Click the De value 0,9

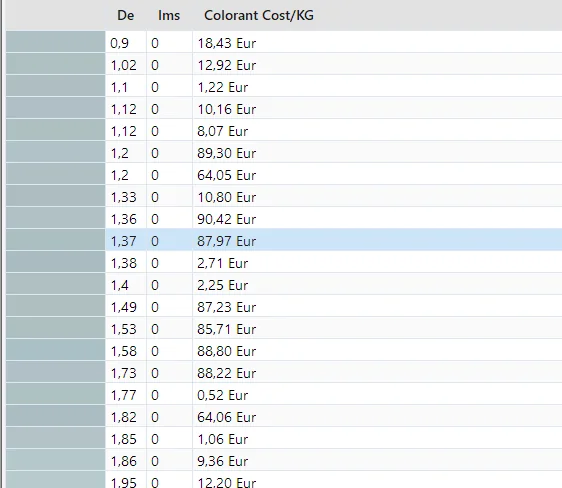click(x=119, y=43)
